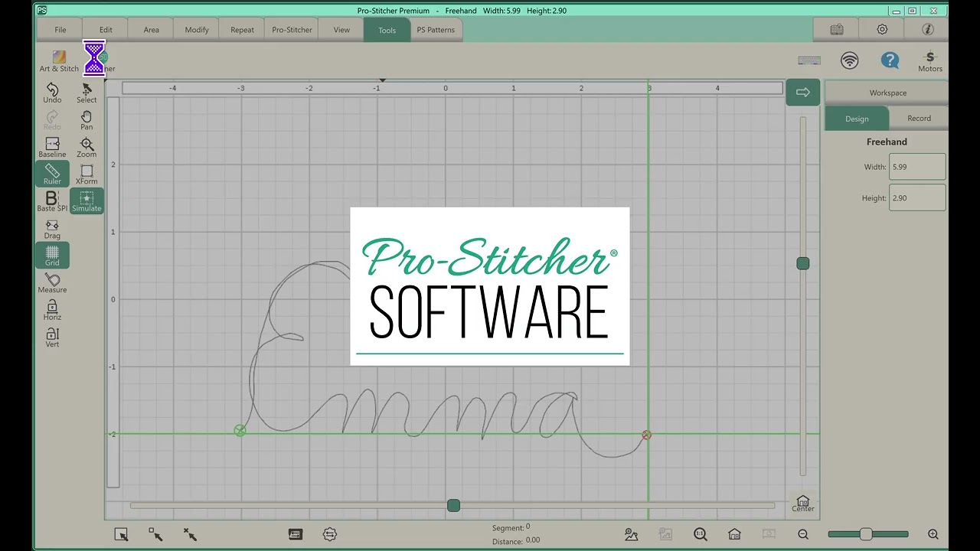Collapse the side panel with arrow button
Screen dimensions: 980x551
coord(803,93)
